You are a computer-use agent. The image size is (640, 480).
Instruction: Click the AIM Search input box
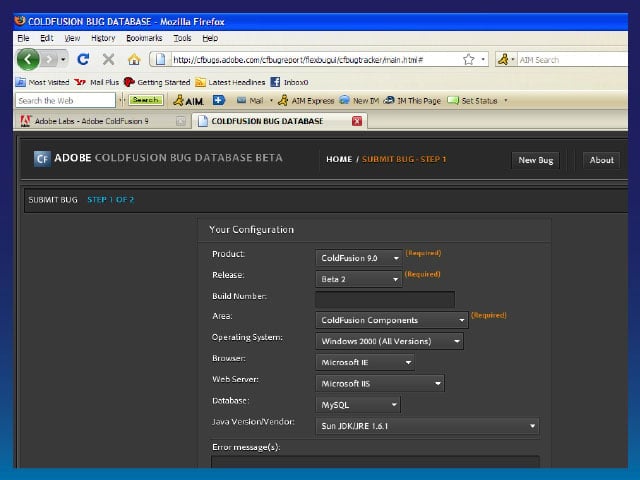pyautogui.click(x=572, y=60)
